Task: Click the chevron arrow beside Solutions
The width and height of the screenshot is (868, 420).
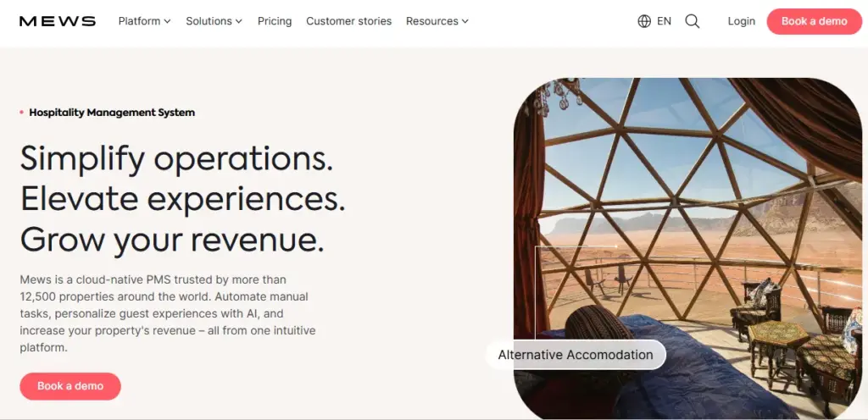Action: point(239,21)
